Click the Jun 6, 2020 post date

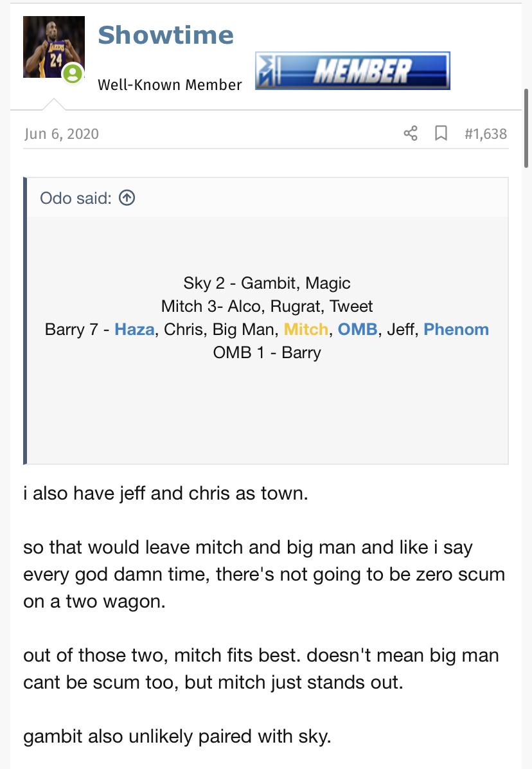pos(62,134)
